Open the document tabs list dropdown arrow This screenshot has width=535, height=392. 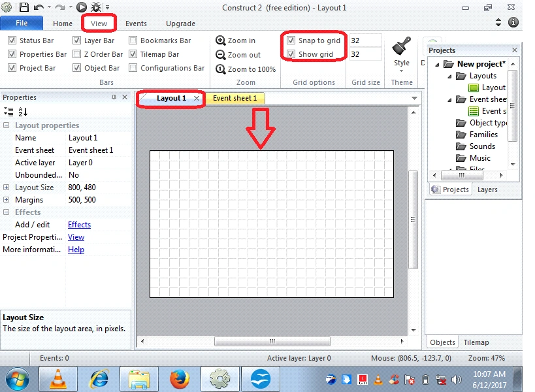tap(414, 98)
